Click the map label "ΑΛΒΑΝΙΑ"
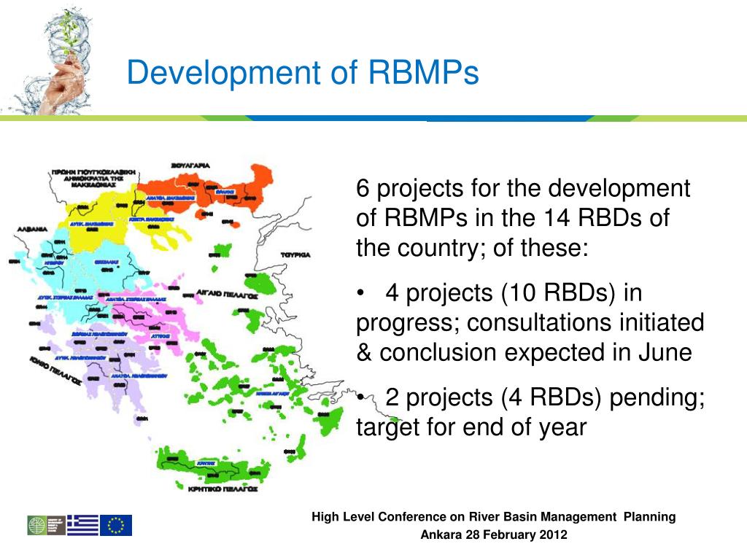Screen dimensions: 747x560 32,230
